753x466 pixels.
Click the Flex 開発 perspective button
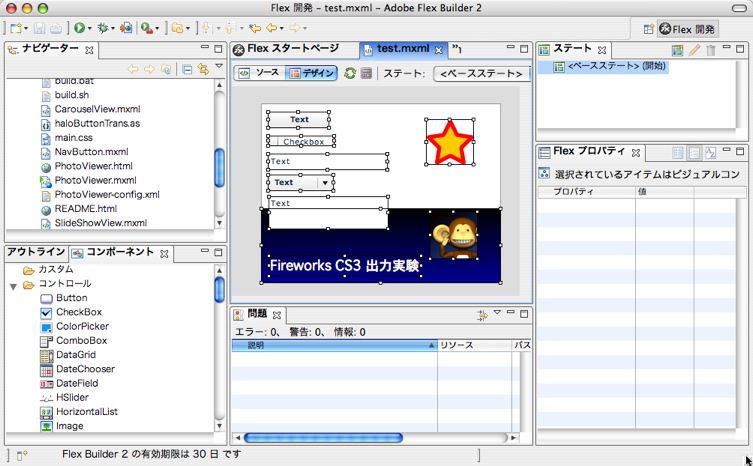pos(687,30)
